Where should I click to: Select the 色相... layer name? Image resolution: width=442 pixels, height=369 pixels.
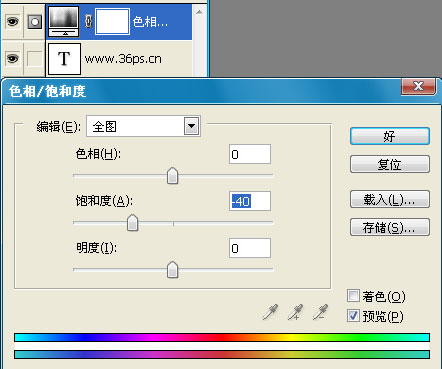click(x=150, y=22)
